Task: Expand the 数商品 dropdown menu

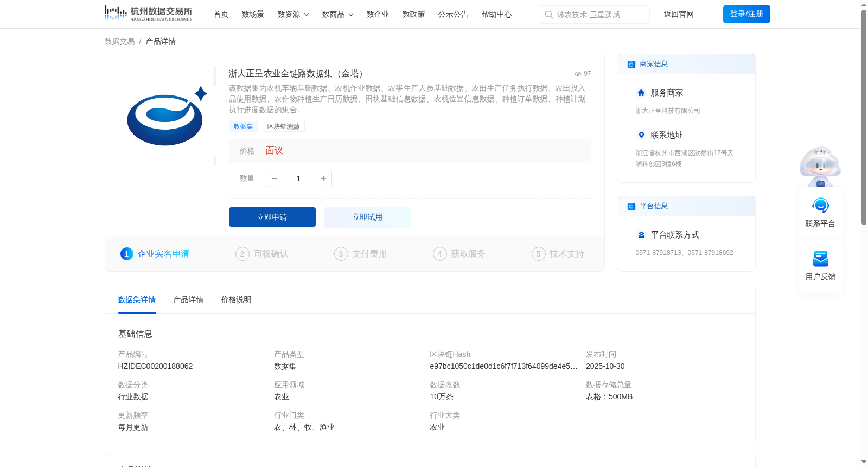Action: [337, 15]
